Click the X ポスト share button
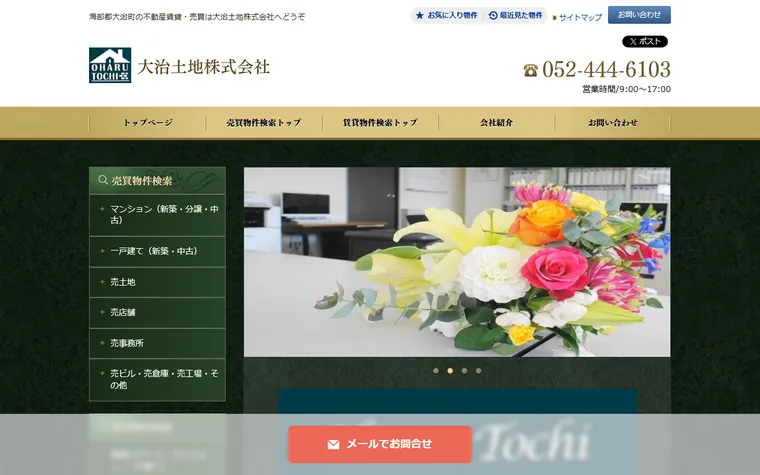The image size is (760, 475). coord(645,42)
